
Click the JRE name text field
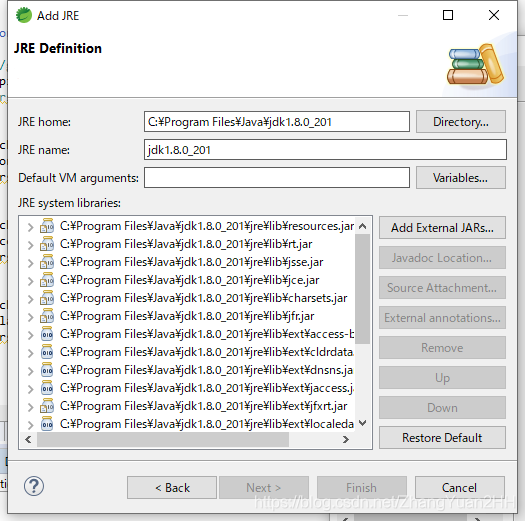[325, 150]
